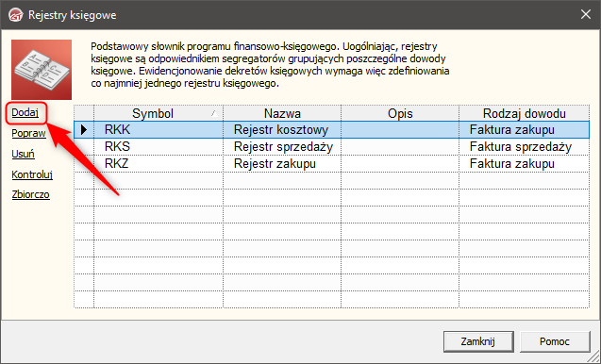601x364 pixels.
Task: Click the red registry book icon
Action: [42, 70]
